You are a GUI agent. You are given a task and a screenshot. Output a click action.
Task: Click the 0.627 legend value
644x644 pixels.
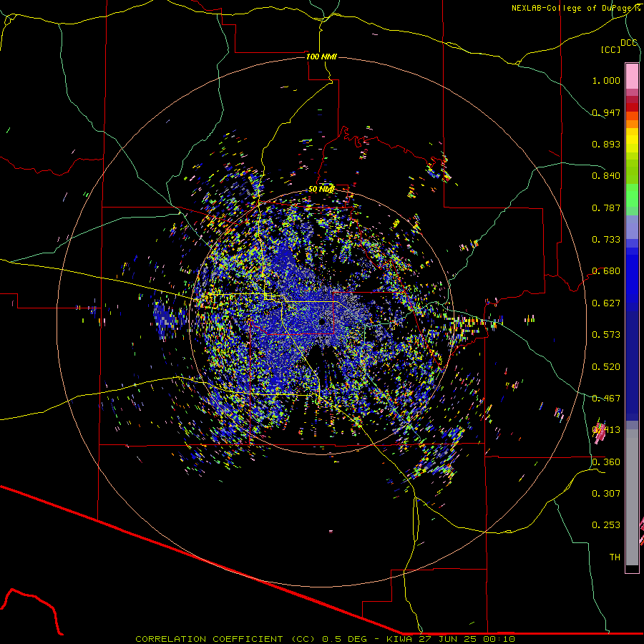tap(606, 303)
